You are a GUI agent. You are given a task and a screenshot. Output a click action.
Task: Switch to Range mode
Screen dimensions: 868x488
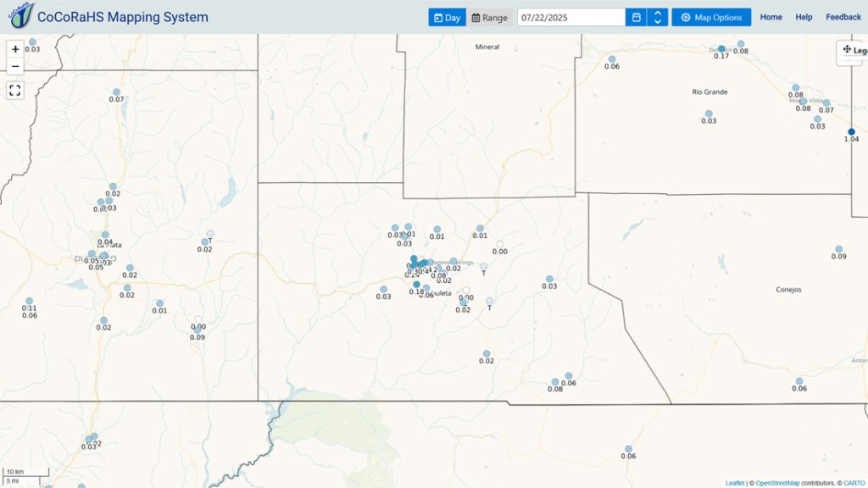pyautogui.click(x=489, y=17)
